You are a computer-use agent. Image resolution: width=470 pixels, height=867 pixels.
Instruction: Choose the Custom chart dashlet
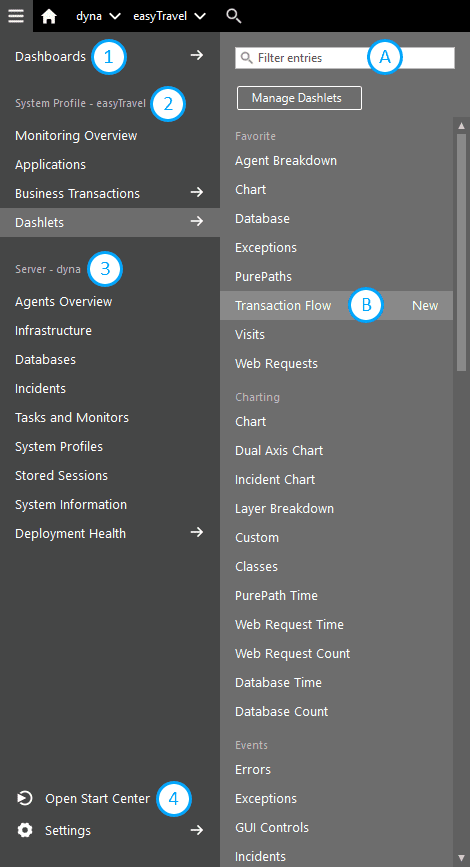[257, 537]
